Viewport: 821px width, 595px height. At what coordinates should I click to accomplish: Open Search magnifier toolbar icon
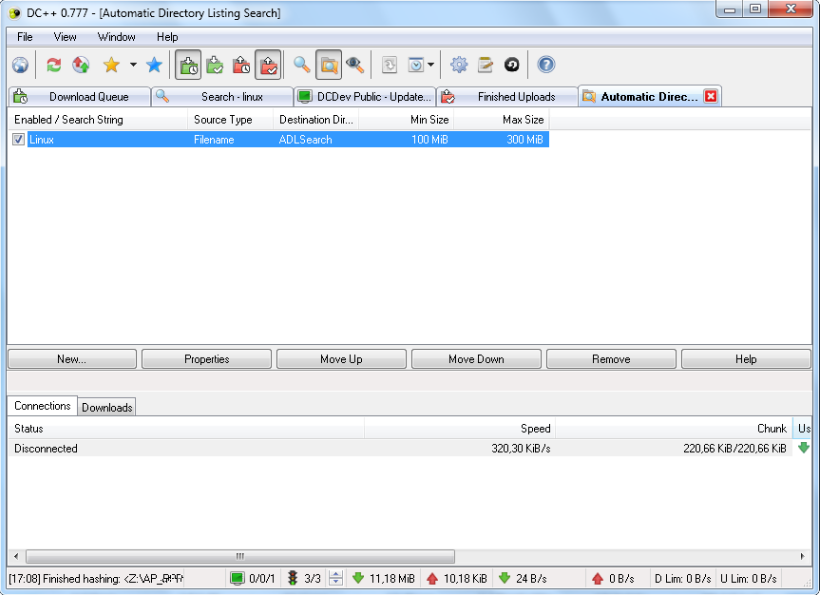tap(302, 65)
